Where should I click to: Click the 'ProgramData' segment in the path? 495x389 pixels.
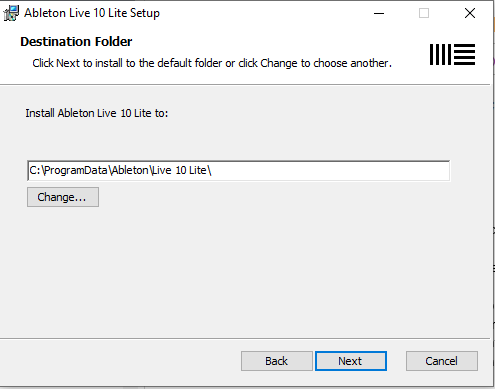(76, 171)
